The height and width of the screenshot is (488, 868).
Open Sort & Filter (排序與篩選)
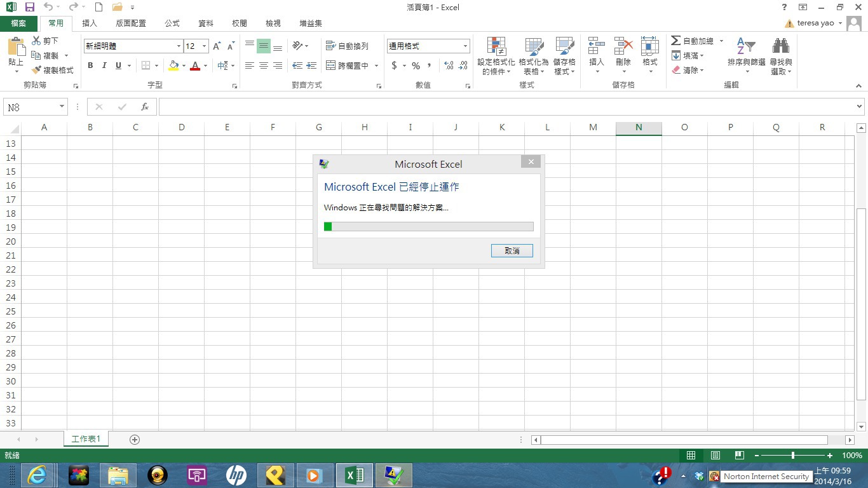tap(747, 56)
